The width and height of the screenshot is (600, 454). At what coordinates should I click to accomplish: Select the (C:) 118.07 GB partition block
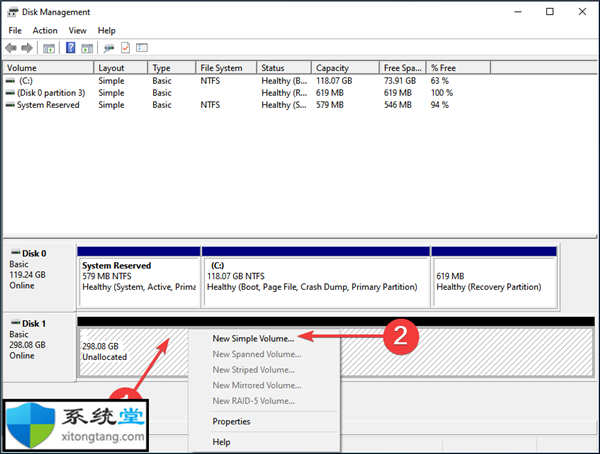coord(316,277)
